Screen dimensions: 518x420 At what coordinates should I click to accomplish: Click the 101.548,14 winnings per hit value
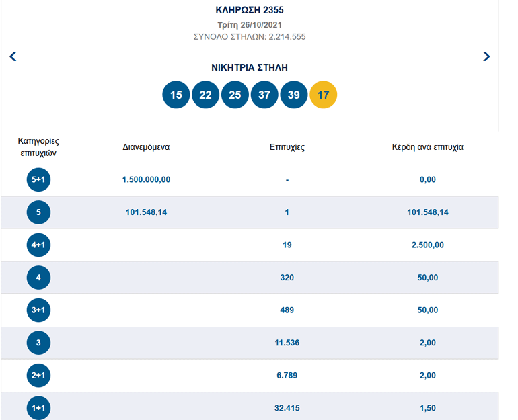pos(427,212)
